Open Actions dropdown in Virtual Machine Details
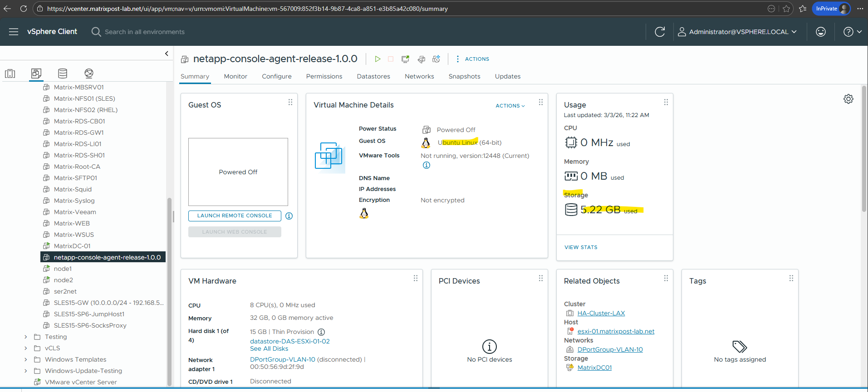 pyautogui.click(x=510, y=106)
